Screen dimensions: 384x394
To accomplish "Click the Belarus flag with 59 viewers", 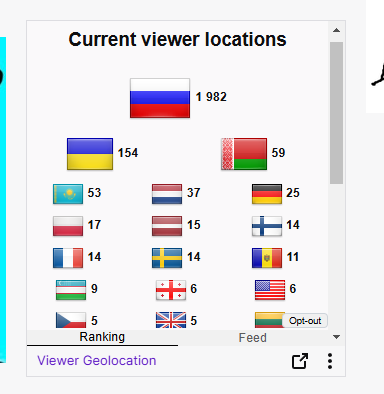I will pos(244,154).
